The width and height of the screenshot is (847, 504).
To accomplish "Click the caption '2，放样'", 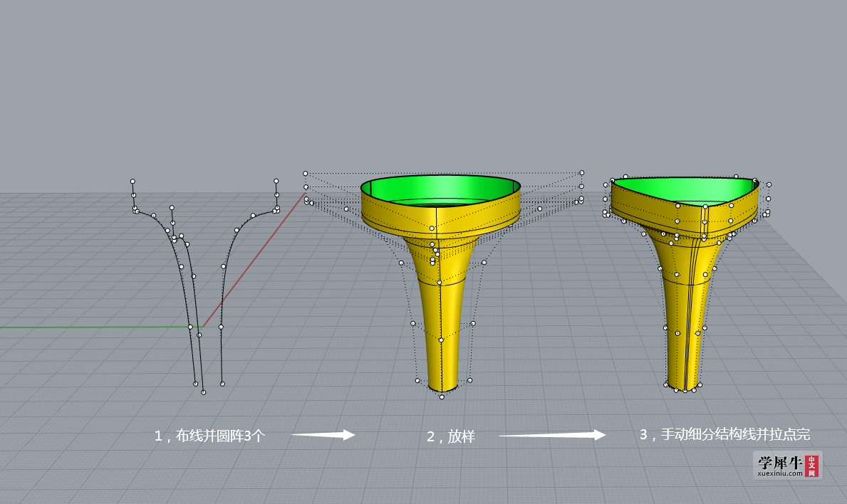I will tap(451, 436).
